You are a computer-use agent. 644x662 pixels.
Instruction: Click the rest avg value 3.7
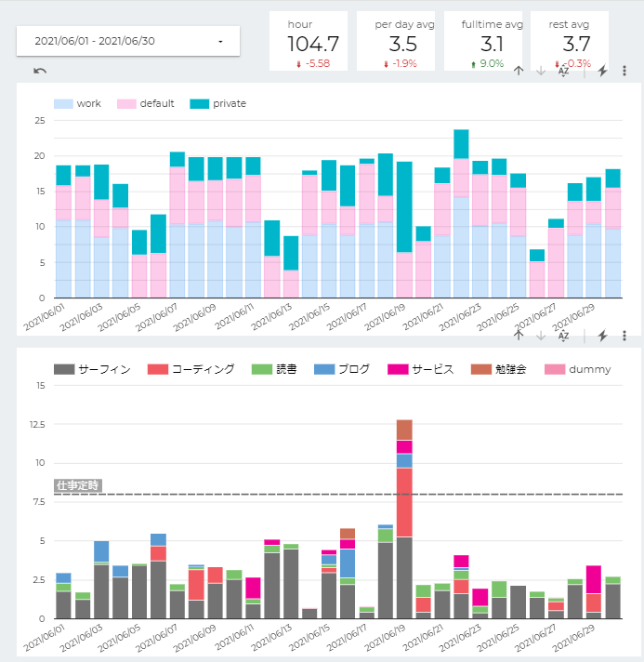[576, 45]
